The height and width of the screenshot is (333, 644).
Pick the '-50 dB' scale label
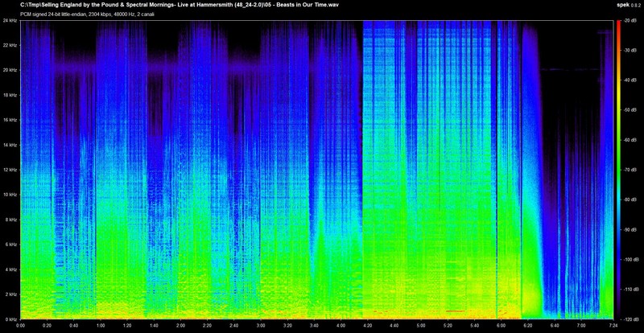(629, 110)
